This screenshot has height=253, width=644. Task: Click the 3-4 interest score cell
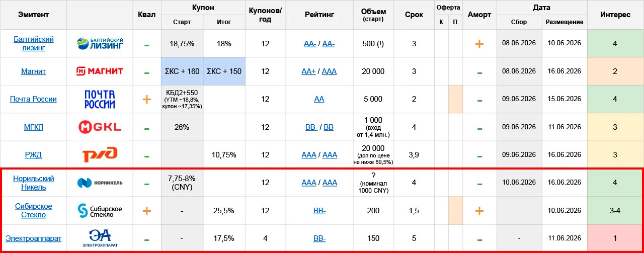point(615,210)
